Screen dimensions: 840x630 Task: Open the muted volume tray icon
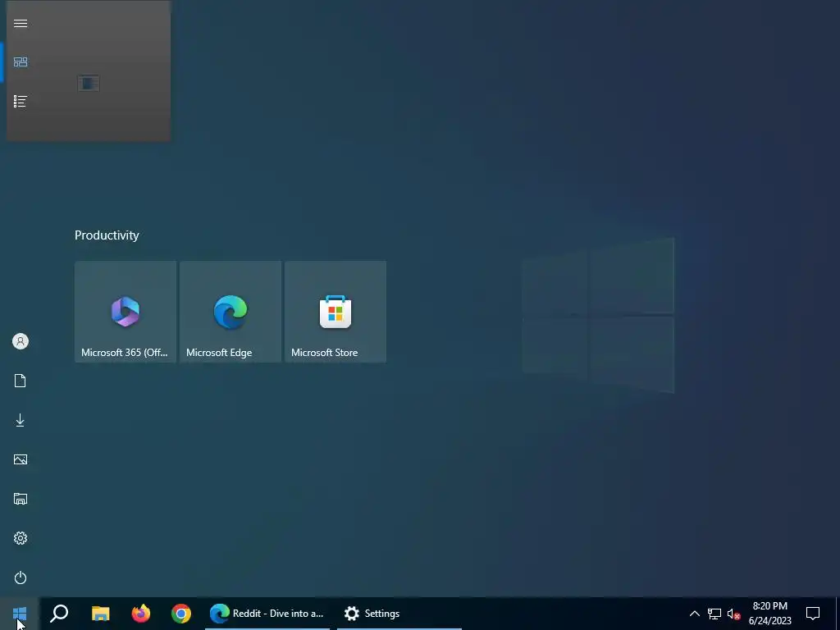point(733,614)
